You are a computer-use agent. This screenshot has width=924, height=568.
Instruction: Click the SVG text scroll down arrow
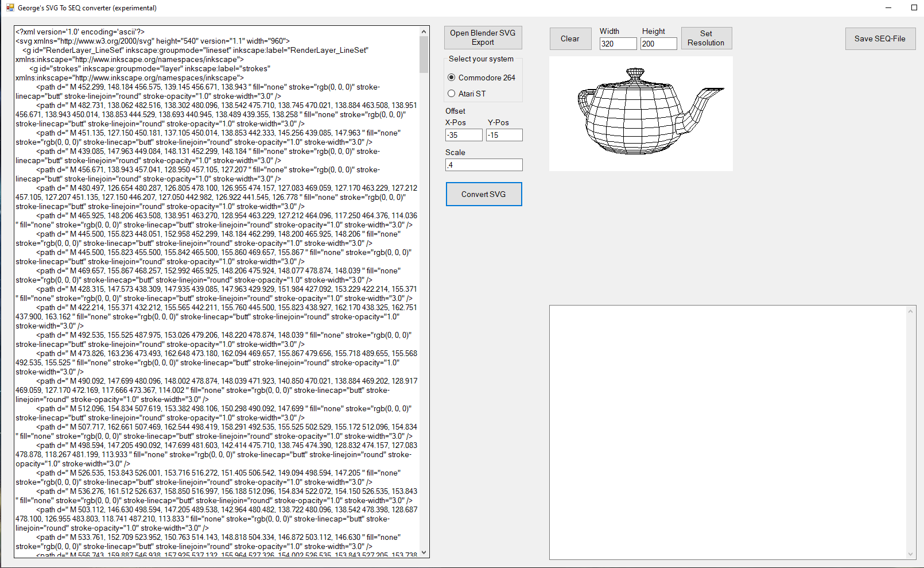point(424,552)
